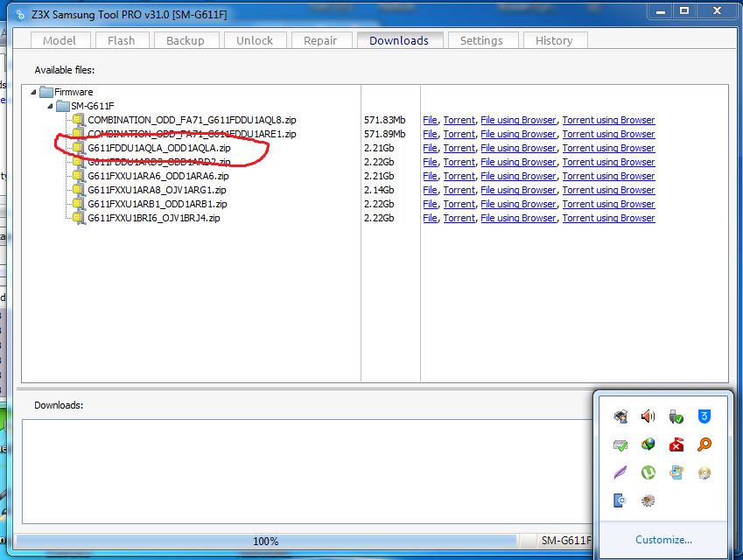
Task: Select G611FXXU1ARA6_ODD1ARA6.zip file name
Action: 158,176
